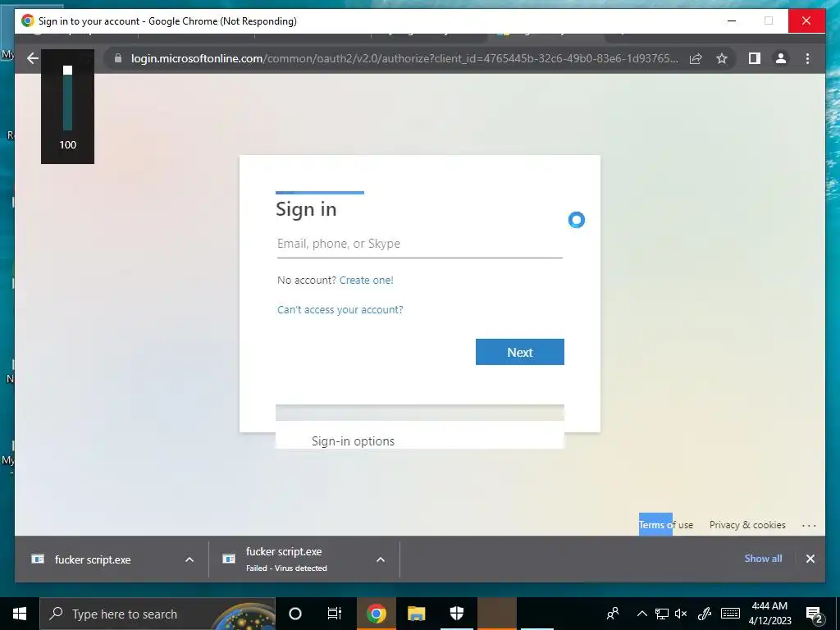Click Can't access your account link
Screen dimensions: 840x630
[x=340, y=309]
